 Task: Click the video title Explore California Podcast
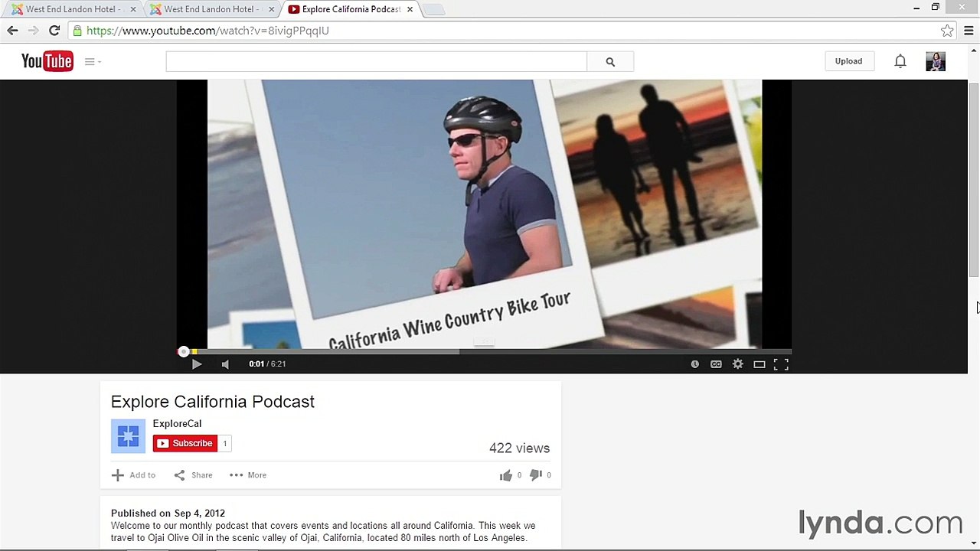tap(213, 402)
